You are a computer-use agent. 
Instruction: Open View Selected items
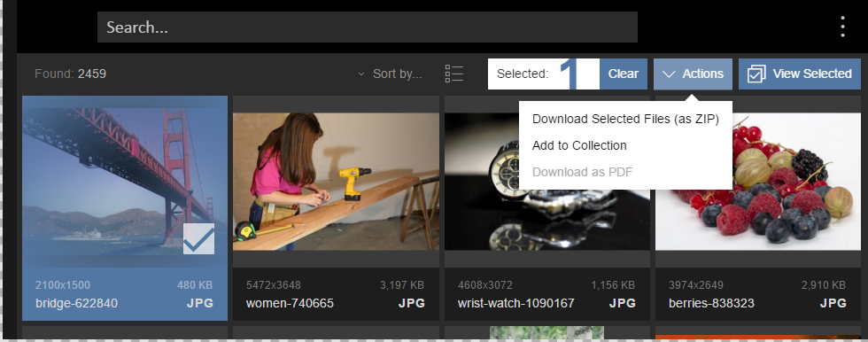[799, 74]
